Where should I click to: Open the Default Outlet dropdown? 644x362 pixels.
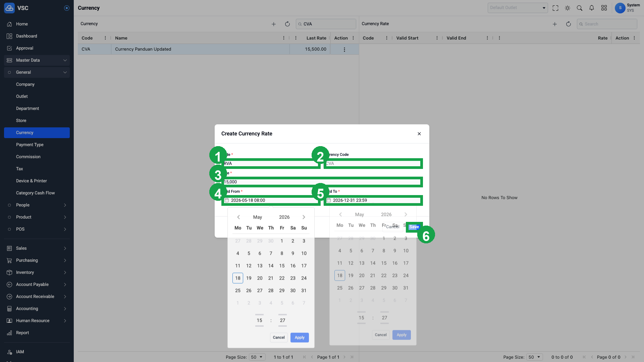click(x=518, y=8)
